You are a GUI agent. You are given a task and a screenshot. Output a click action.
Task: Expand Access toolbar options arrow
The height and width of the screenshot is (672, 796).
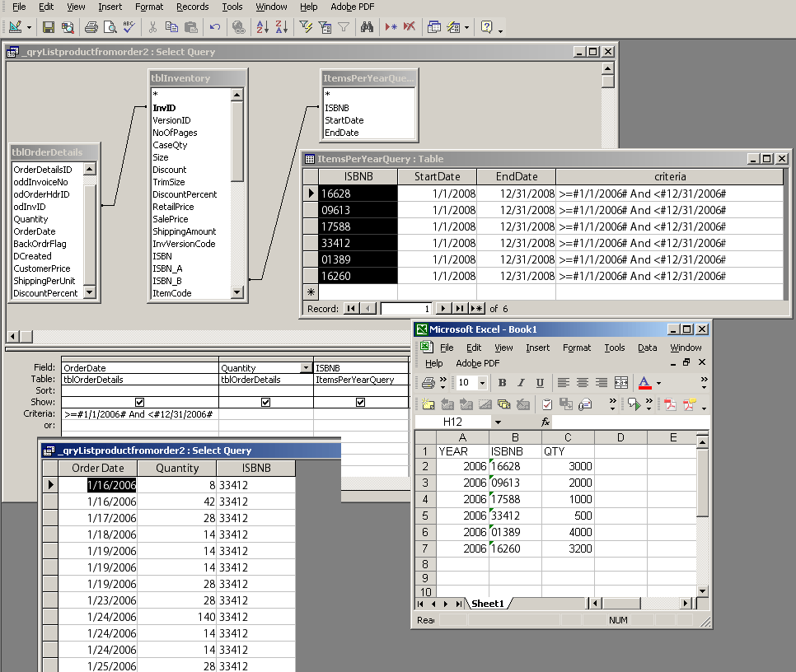click(500, 31)
